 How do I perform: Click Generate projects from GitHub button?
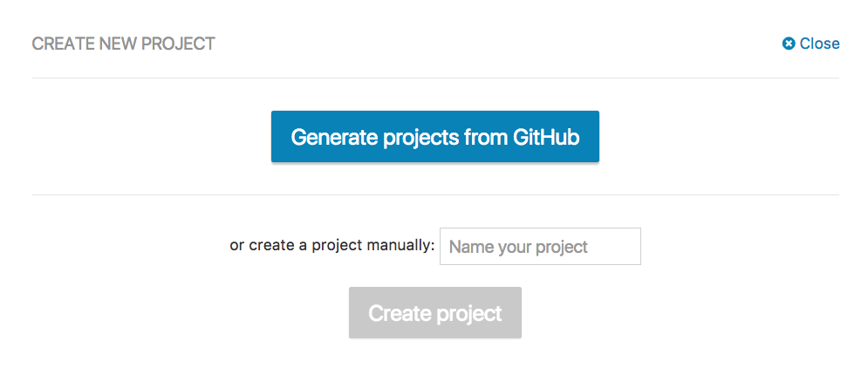[435, 137]
